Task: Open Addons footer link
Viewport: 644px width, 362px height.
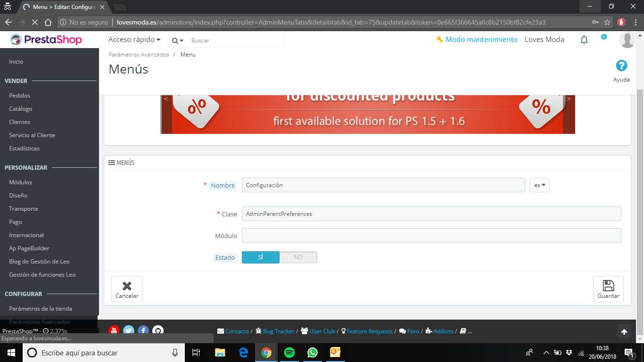Action: point(440,331)
